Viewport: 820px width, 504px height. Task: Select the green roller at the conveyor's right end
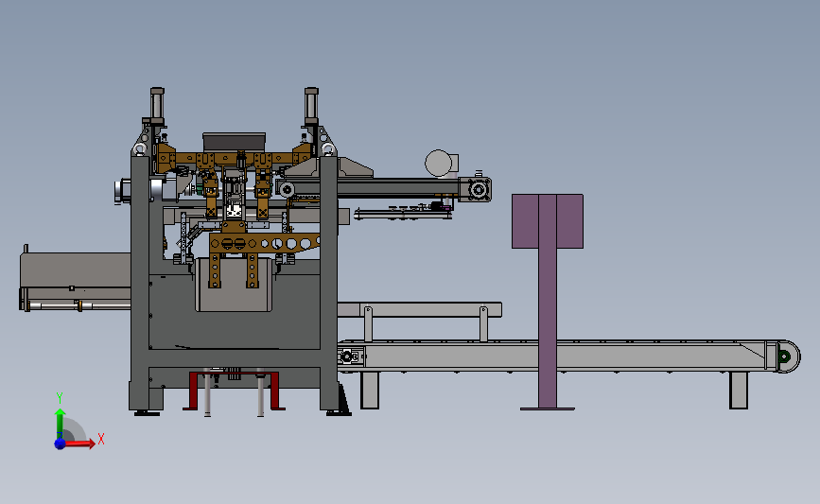[784, 356]
